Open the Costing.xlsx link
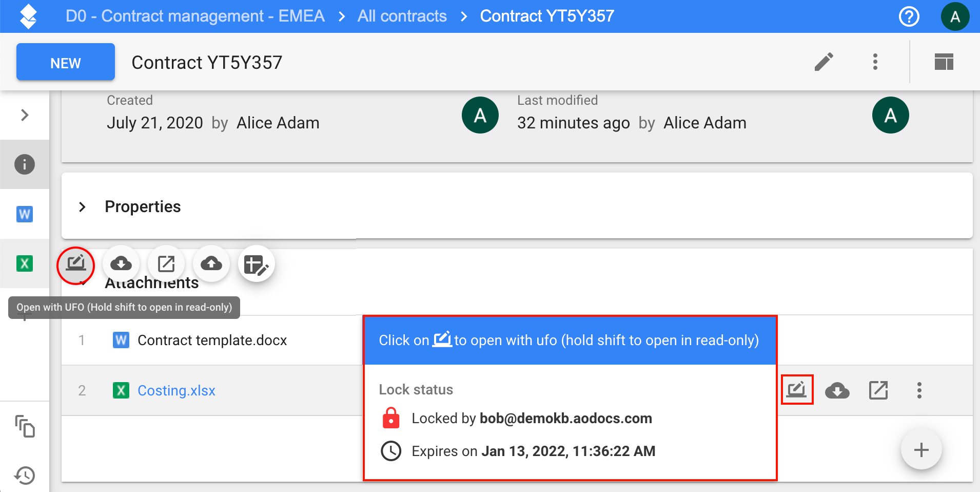 [x=177, y=391]
